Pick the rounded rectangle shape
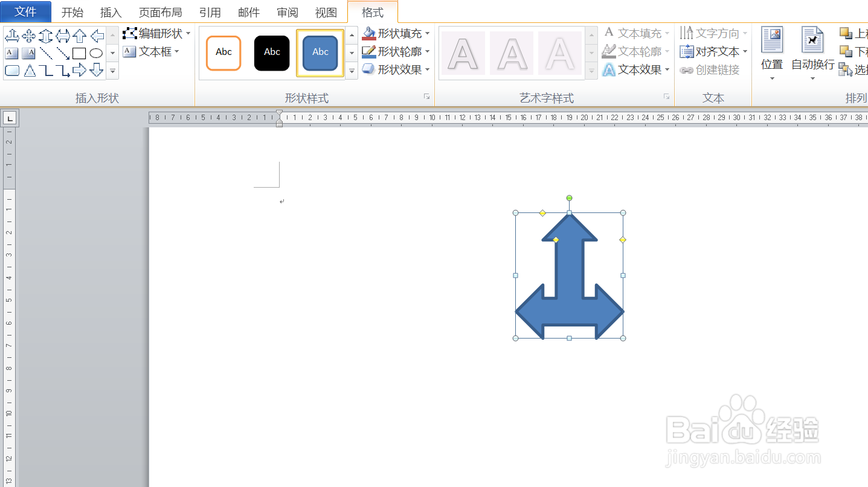Viewport: 868px width, 487px height. [11, 71]
